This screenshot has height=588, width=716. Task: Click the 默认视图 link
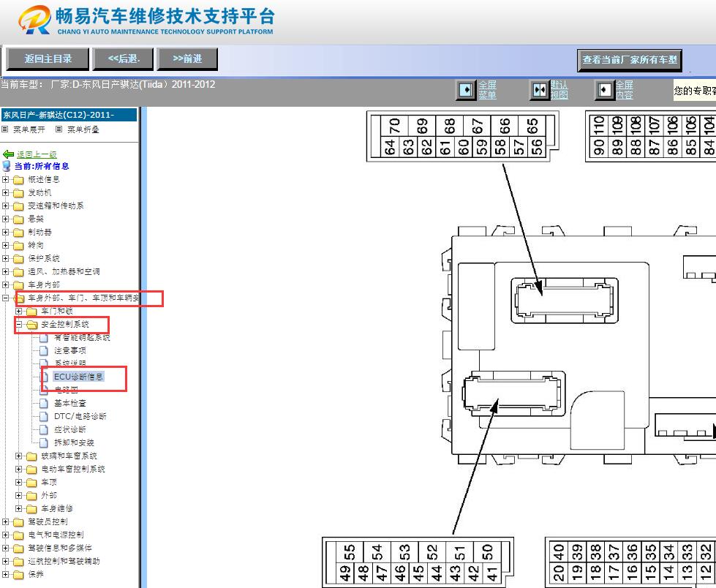[559, 90]
